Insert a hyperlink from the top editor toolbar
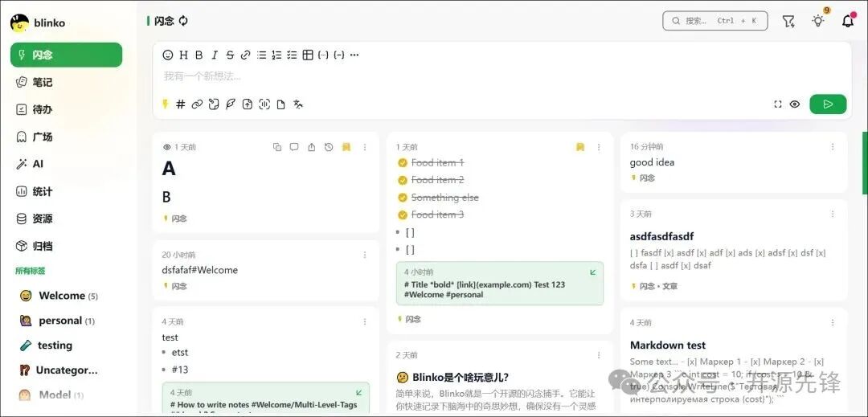This screenshot has width=868, height=417. pos(246,55)
